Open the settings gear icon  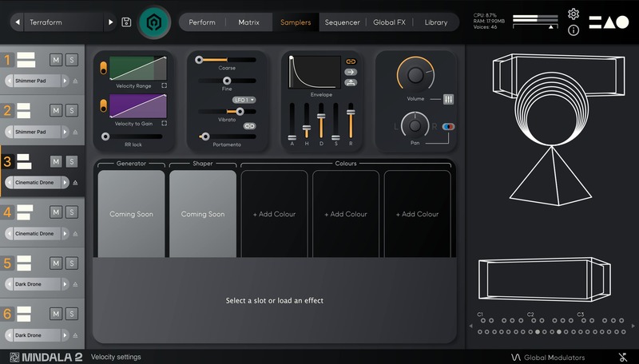574,14
